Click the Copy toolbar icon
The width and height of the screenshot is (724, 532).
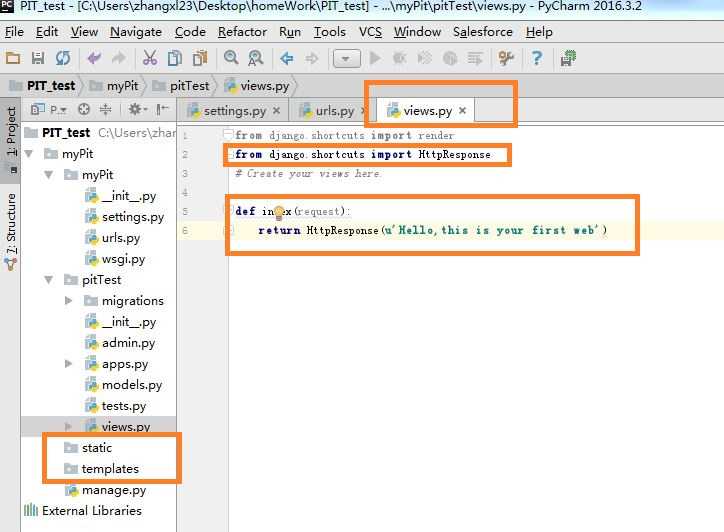click(x=175, y=58)
